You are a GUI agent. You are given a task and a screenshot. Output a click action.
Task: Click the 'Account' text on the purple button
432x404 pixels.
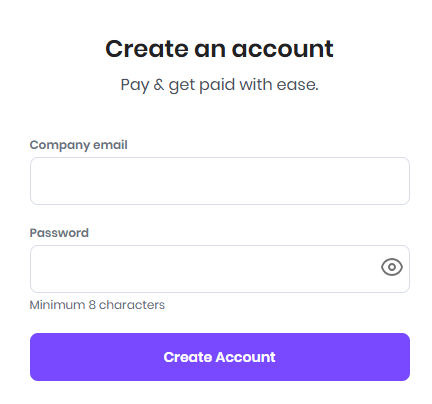pos(245,357)
